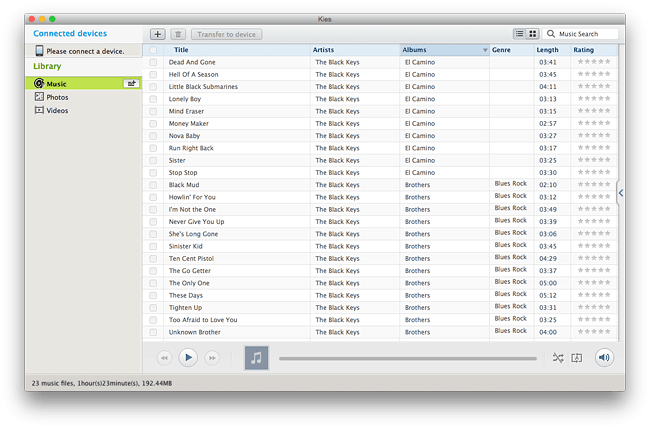650x430 pixels.
Task: Rate She's Long Gone with stars
Action: pos(594,233)
